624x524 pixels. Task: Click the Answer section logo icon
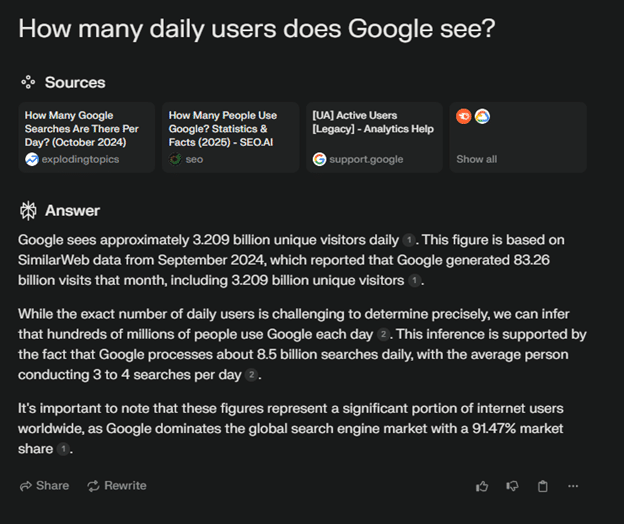28,211
